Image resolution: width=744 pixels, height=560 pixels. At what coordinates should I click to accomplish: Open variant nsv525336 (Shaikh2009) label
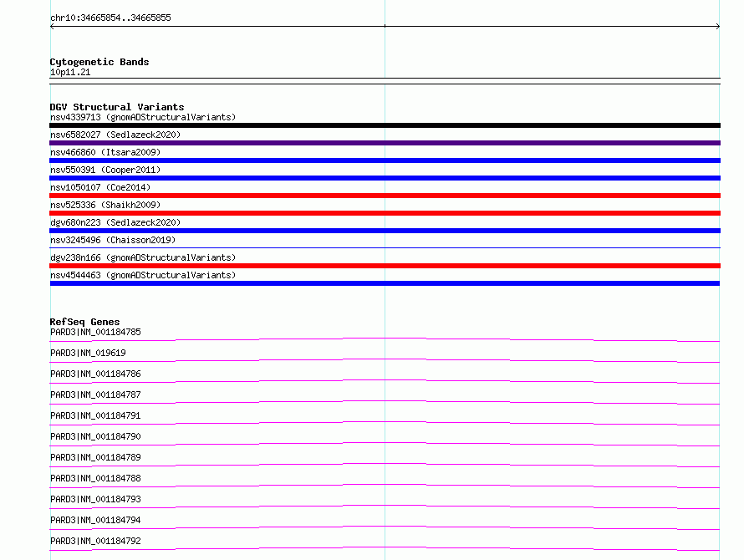105,205
